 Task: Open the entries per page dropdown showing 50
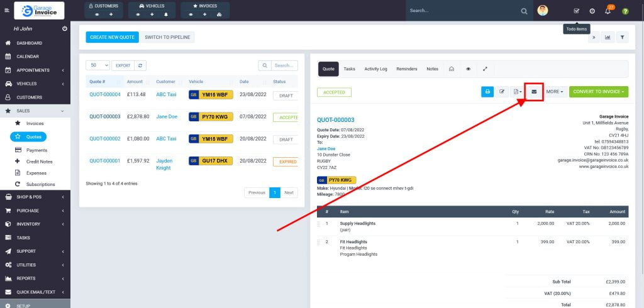pos(98,65)
